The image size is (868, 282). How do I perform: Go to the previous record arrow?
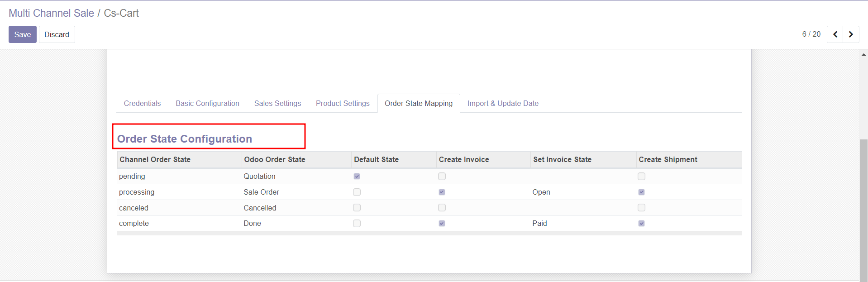[x=835, y=34]
